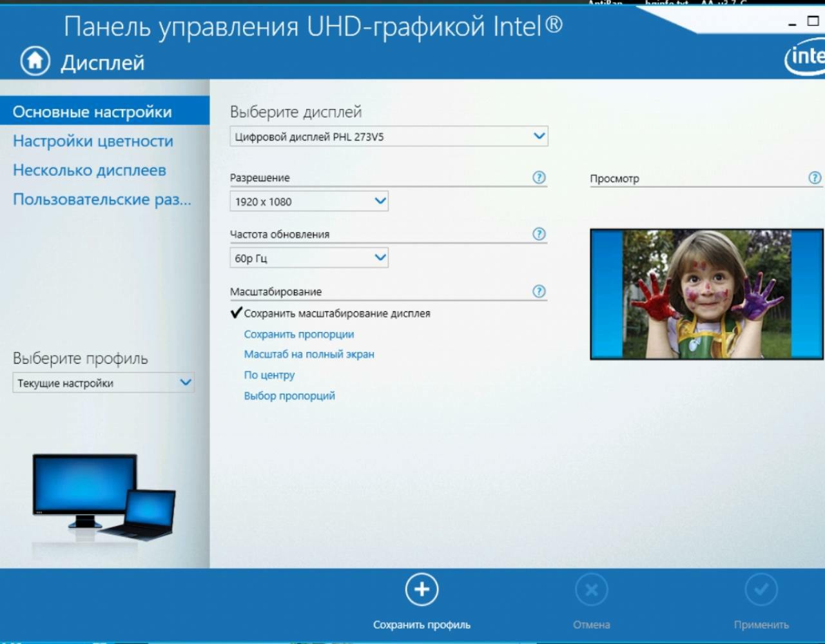Click the plus icon to save profile
Image resolution: width=825 pixels, height=644 pixels.
422,589
